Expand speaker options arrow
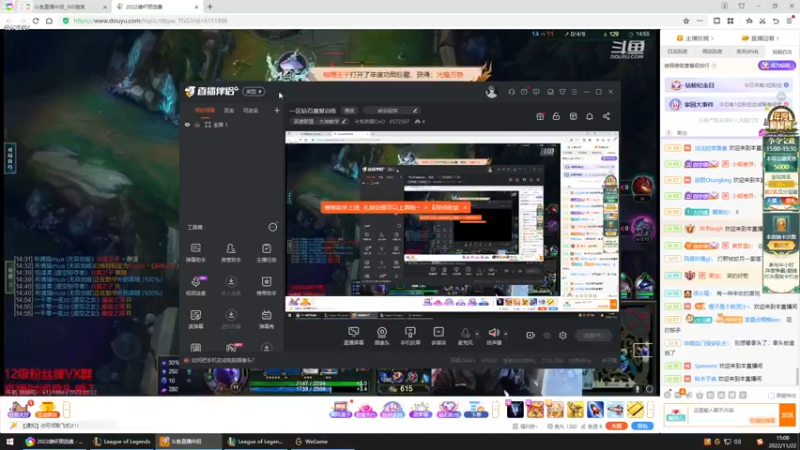Image resolution: width=800 pixels, height=450 pixels. (x=506, y=334)
